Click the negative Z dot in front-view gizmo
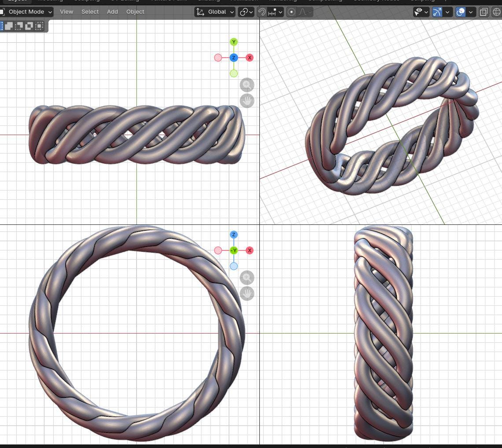Screen dimensions: 502x448 234,266
